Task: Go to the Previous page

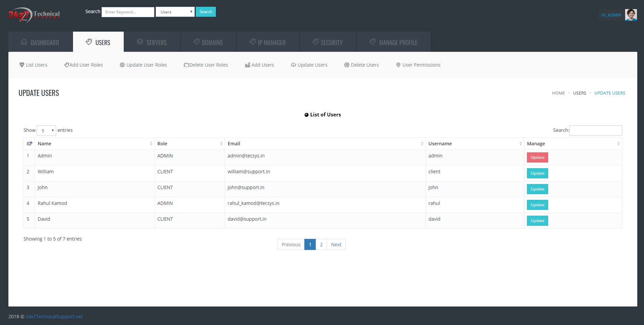Action: (x=291, y=245)
